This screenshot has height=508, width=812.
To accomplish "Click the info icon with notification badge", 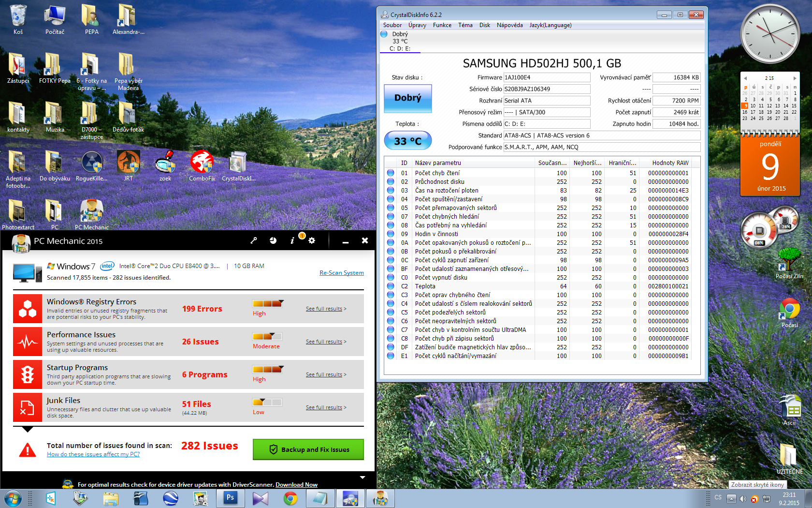I will 292,240.
